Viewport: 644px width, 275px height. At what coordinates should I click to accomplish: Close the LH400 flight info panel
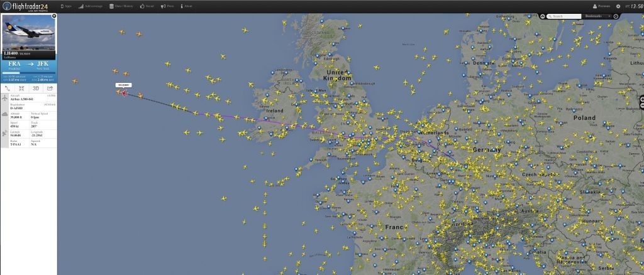coord(54,16)
